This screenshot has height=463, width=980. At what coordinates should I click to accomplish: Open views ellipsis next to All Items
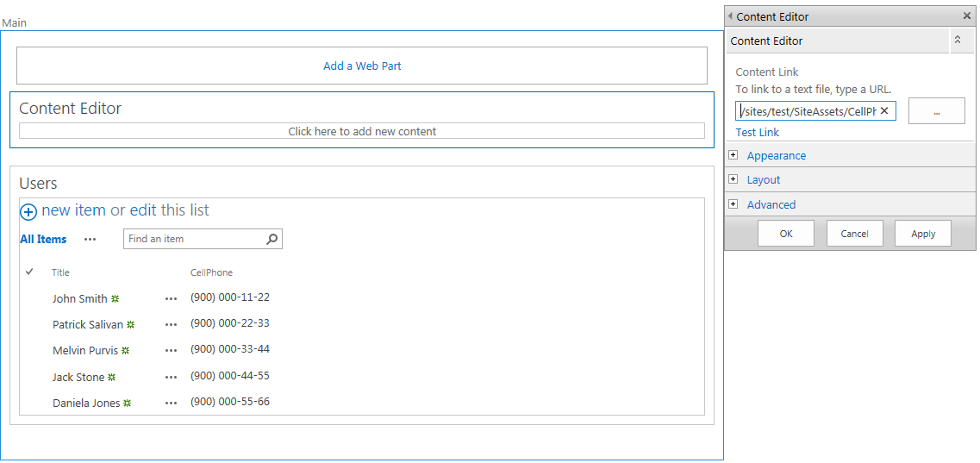pos(90,240)
